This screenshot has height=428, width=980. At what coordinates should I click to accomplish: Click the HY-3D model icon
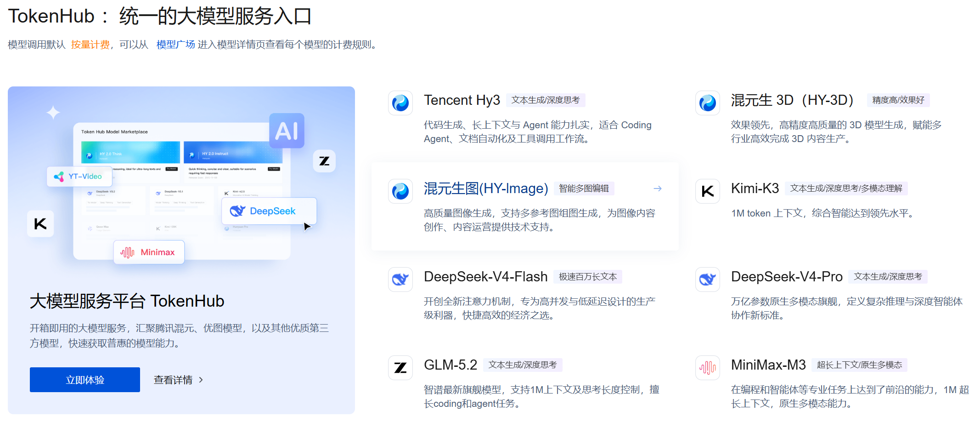[x=707, y=103]
